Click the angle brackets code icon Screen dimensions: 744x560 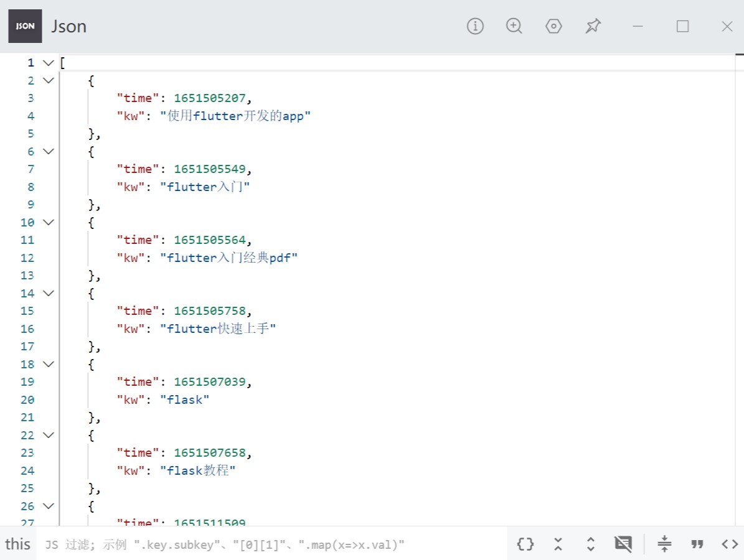(730, 544)
